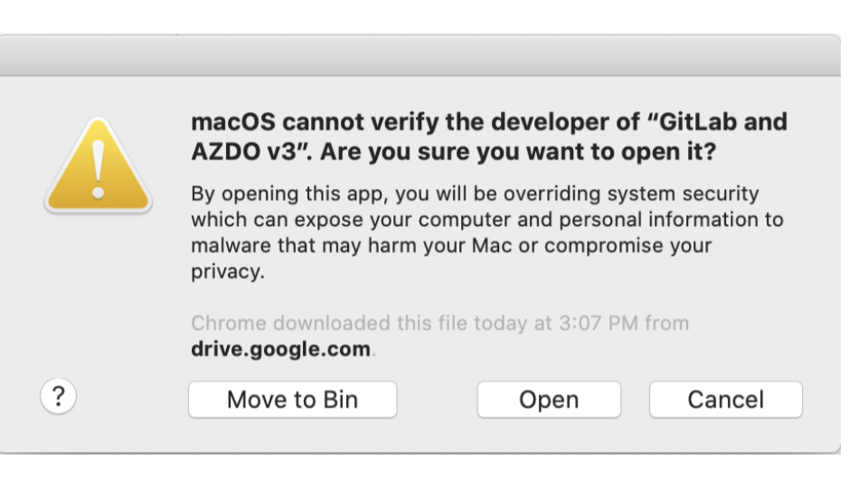This screenshot has width=868, height=488.
Task: Click the yellow warning triangle icon
Action: pyautogui.click(x=98, y=164)
